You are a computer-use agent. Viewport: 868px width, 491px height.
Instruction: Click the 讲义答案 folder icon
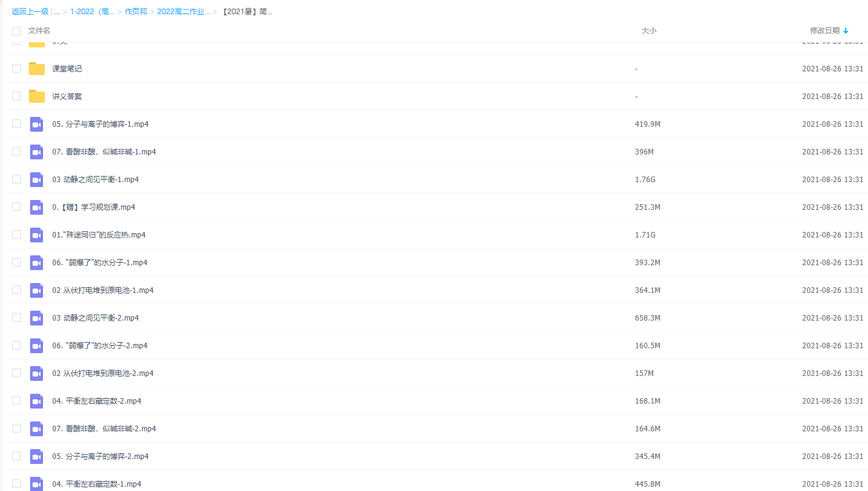(x=37, y=97)
